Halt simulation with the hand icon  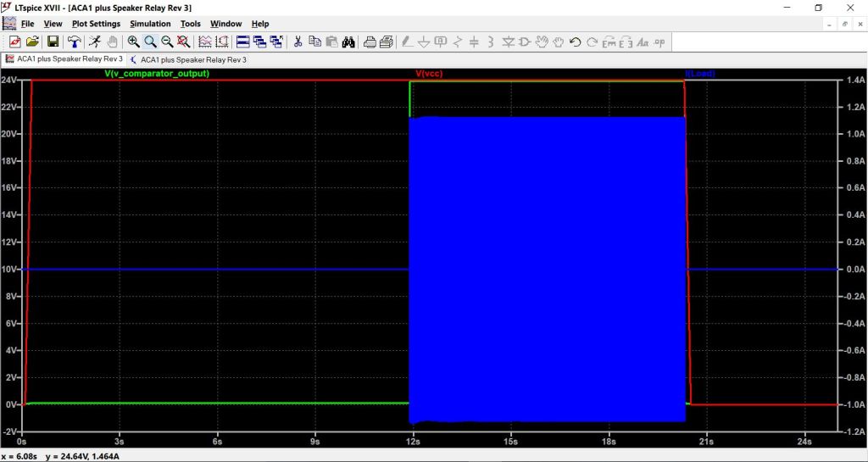[113, 42]
